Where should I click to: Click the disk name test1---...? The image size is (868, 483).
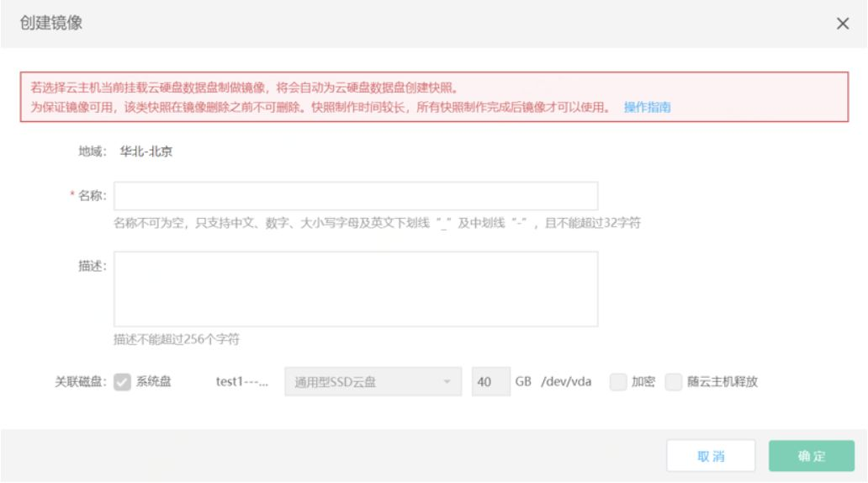coord(242,382)
